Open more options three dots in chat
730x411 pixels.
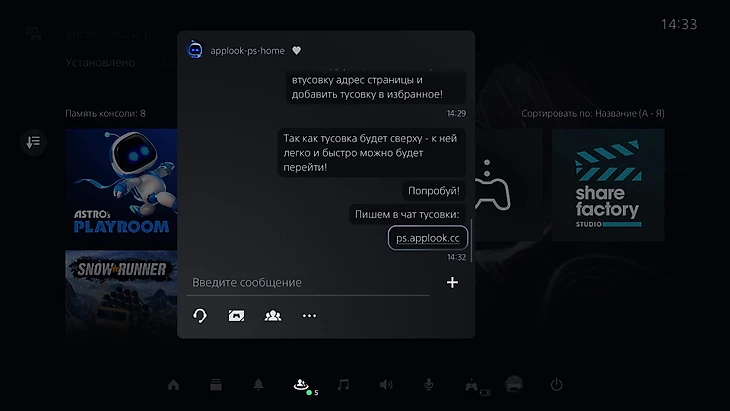click(x=309, y=316)
